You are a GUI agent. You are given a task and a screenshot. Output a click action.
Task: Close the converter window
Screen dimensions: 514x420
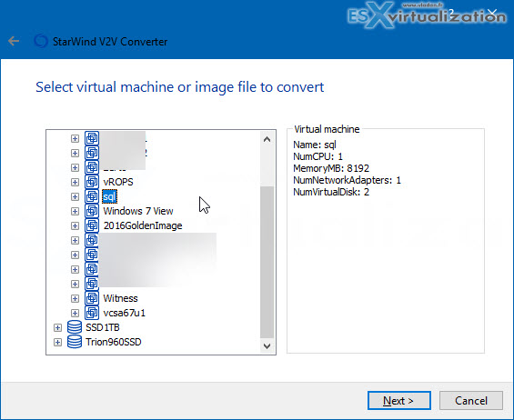click(492, 13)
